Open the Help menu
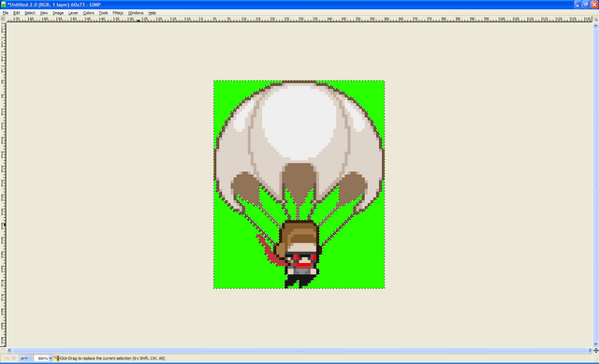 point(152,13)
